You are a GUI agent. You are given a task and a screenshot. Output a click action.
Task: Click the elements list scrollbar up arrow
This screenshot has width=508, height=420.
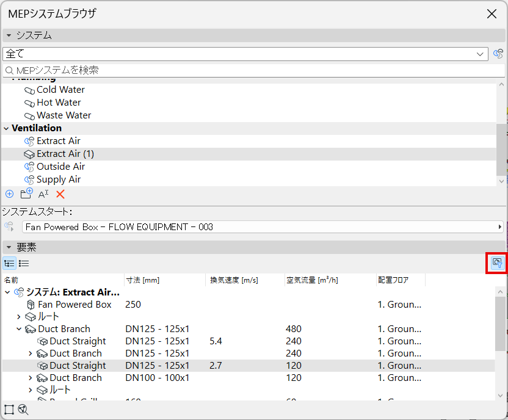coord(500,292)
